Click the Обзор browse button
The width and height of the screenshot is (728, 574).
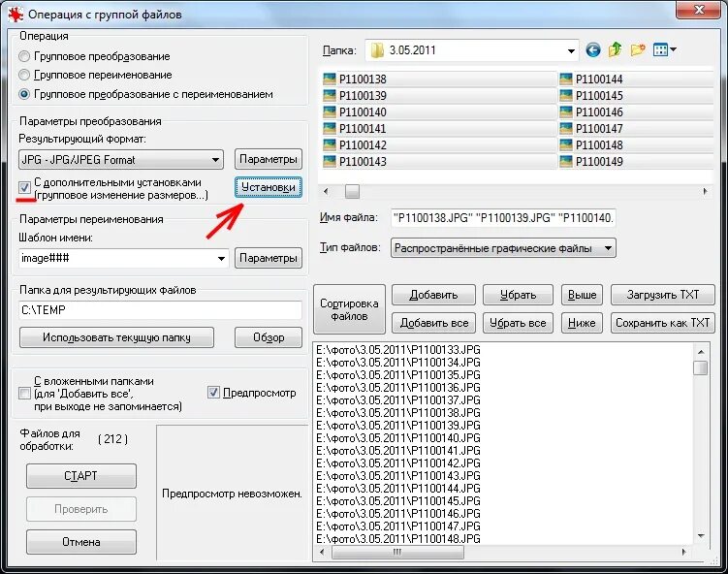[x=269, y=337]
